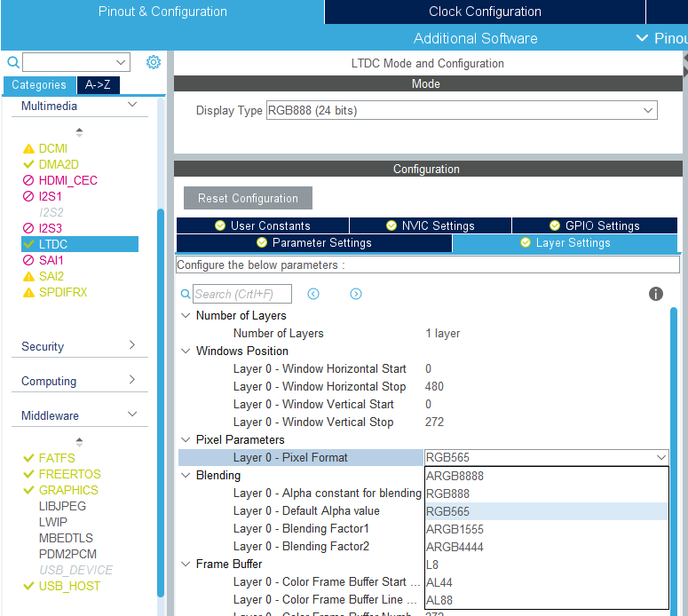Open the NVIC Settings tab
The width and height of the screenshot is (688, 616).
431,225
